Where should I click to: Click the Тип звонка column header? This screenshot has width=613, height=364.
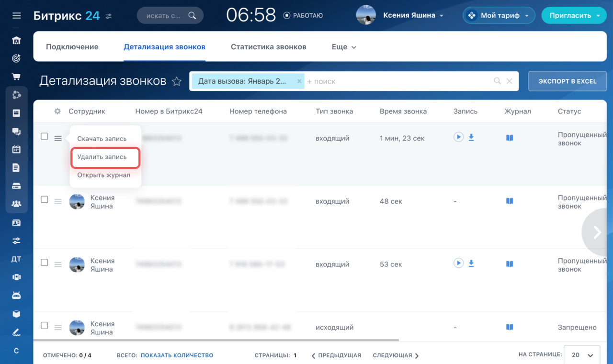tap(334, 111)
